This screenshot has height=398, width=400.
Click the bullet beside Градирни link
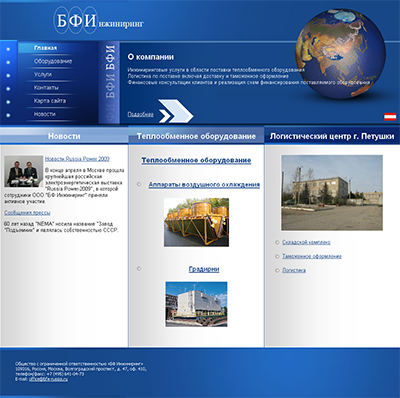[139, 269]
